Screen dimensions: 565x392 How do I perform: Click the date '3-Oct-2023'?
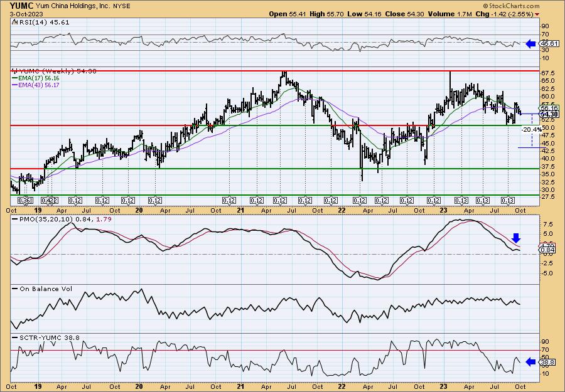coord(26,14)
